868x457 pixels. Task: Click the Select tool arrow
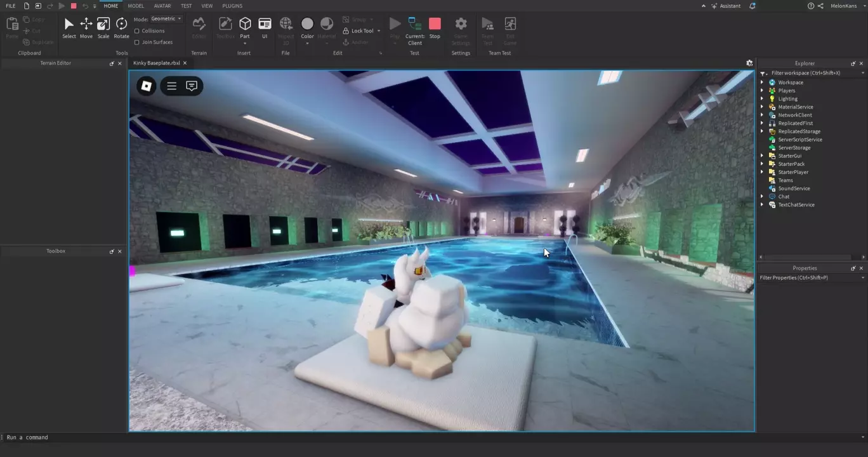(69, 28)
